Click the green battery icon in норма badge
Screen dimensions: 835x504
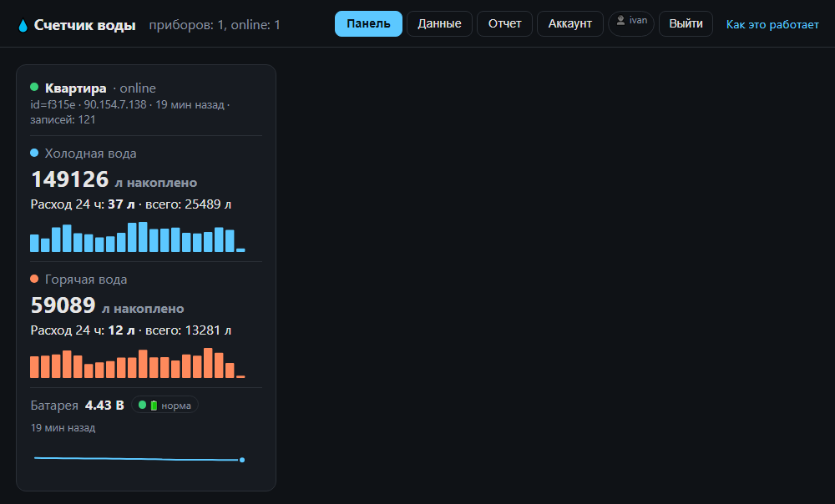pos(154,406)
